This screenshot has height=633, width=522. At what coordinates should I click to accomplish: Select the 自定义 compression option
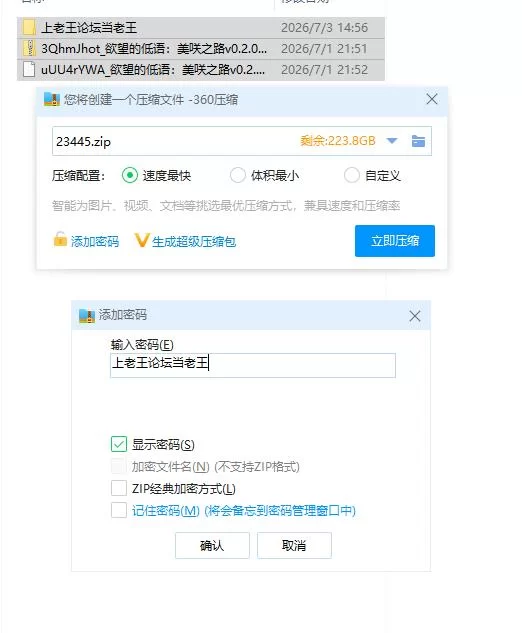(x=352, y=175)
